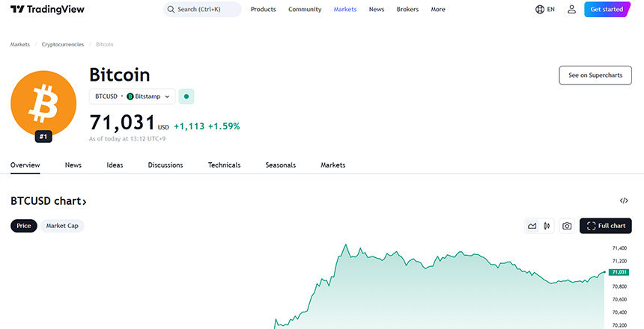Image resolution: width=644 pixels, height=329 pixels.
Task: Click the 71,400 axis label
Action: pos(619,248)
